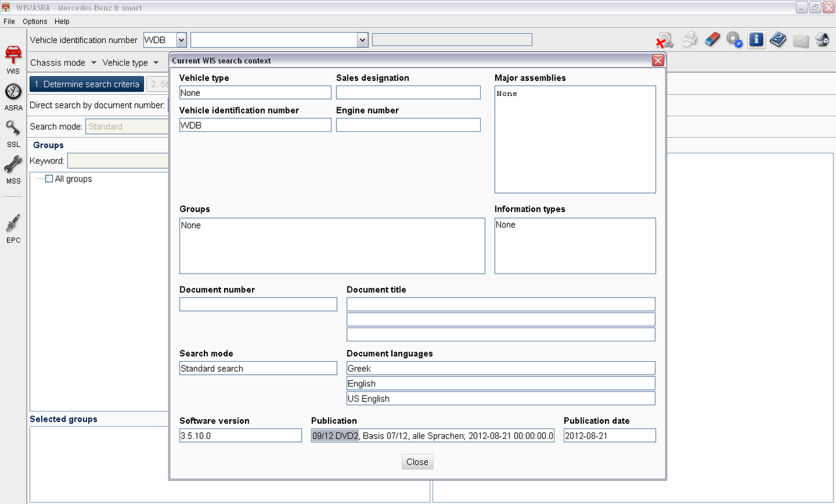836x504 pixels.
Task: Click the Groups list box in the dialog
Action: 332,245
